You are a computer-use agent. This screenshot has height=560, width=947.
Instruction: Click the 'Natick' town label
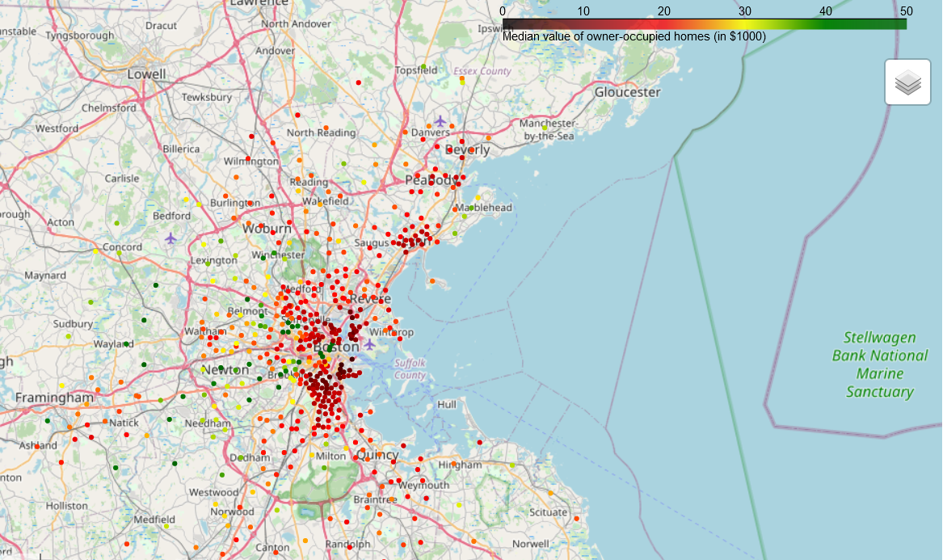(124, 423)
